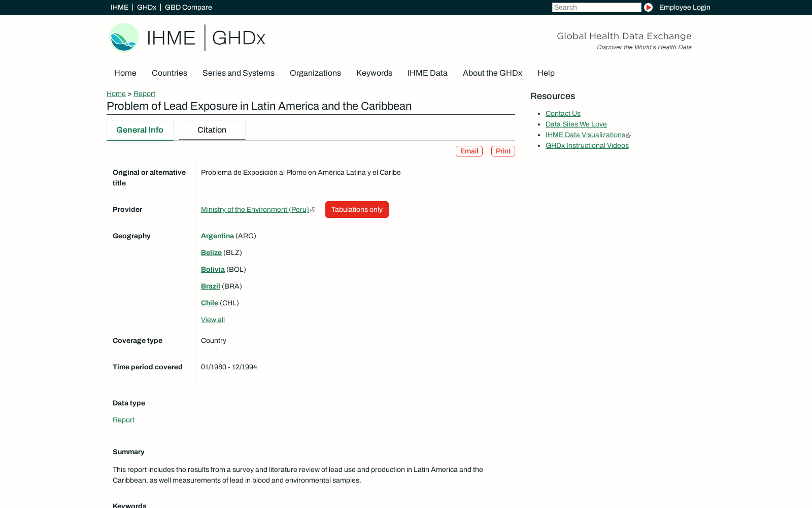
Task: Click the Coverage type value Country
Action: click(214, 341)
